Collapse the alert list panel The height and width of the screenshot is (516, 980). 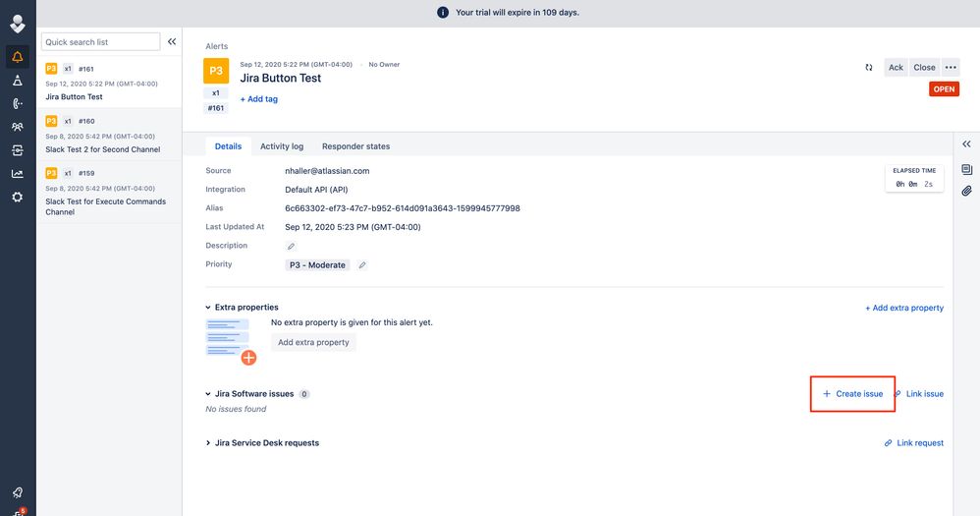click(172, 42)
